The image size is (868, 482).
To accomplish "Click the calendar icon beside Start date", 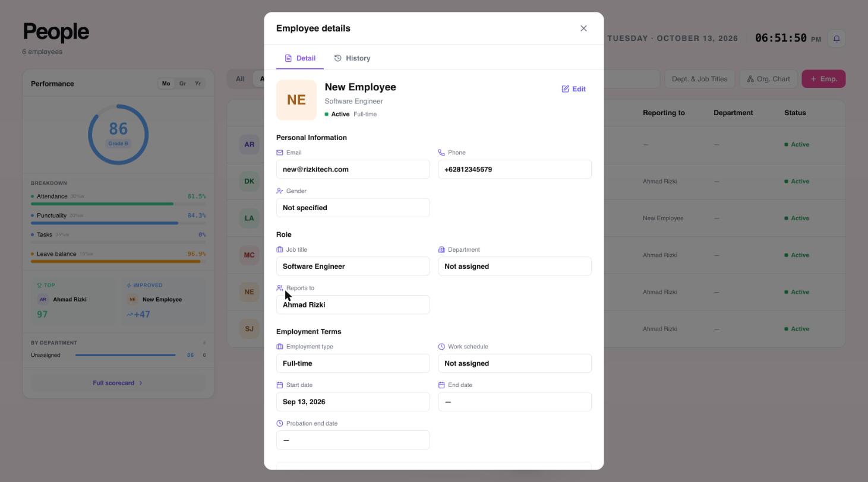I will (280, 385).
